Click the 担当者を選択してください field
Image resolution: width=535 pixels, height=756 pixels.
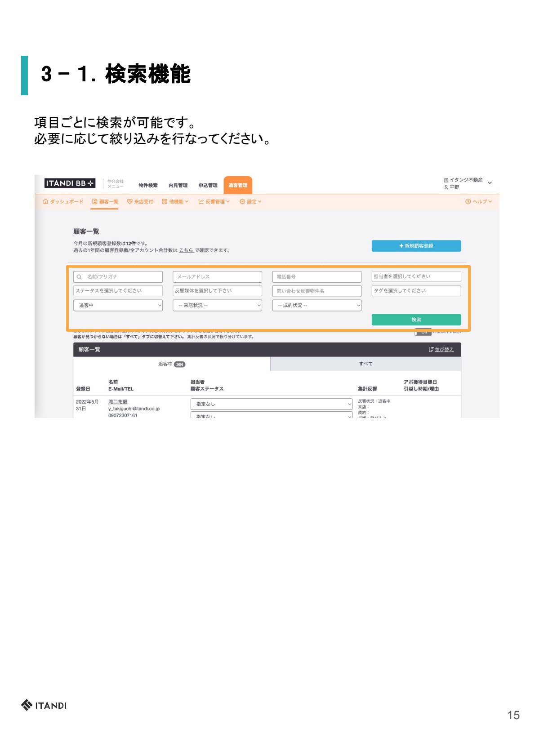(416, 276)
